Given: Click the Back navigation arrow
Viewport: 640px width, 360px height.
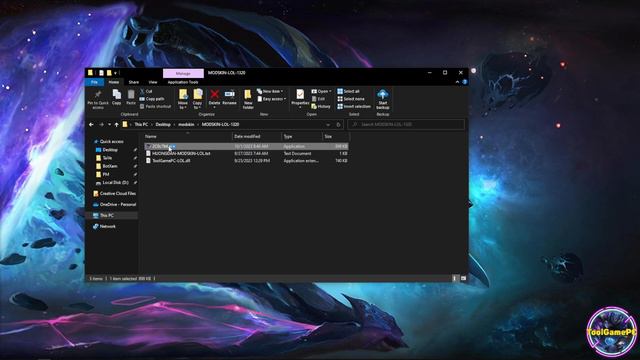Looking at the screenshot, I should (91, 124).
